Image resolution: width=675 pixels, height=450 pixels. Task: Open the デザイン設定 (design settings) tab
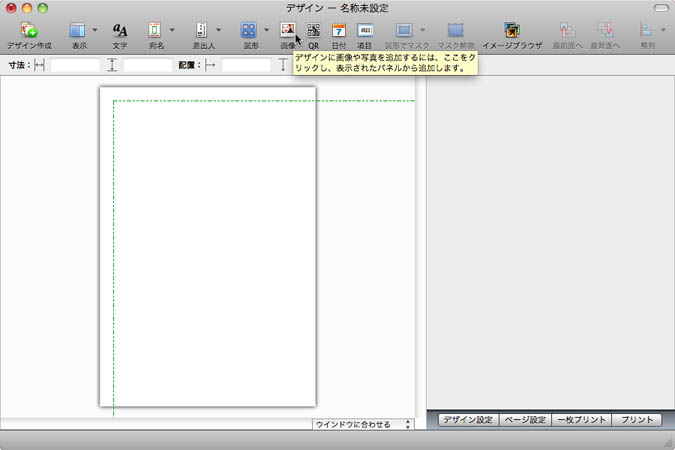[x=468, y=421]
